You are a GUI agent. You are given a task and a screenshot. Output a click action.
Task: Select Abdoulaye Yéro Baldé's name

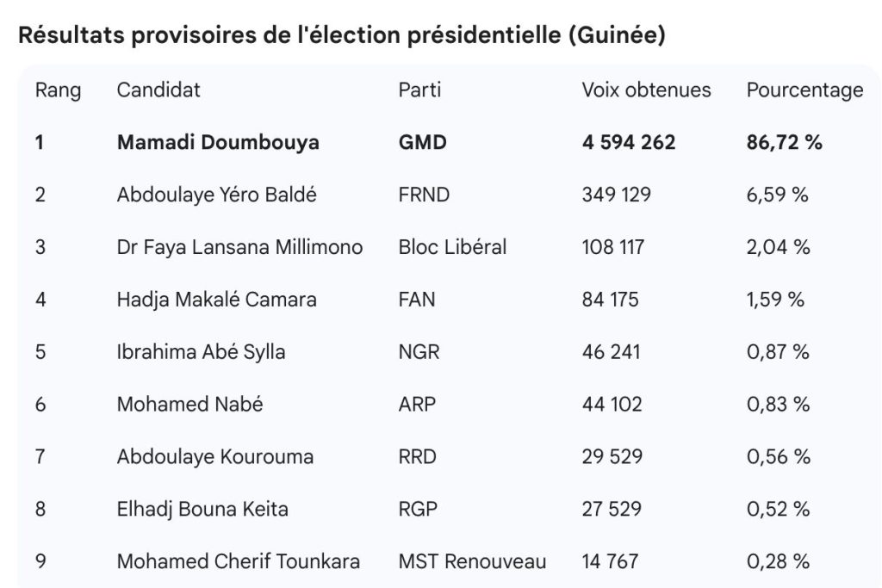click(x=217, y=195)
